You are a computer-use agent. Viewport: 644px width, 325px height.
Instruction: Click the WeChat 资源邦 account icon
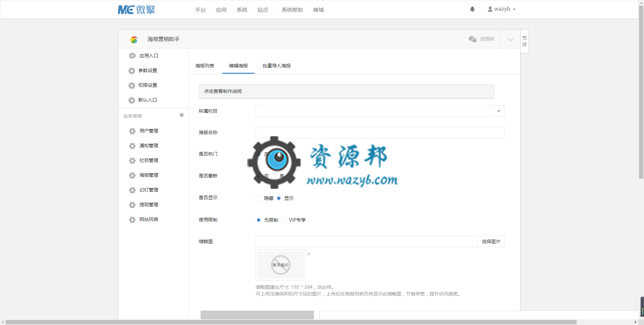473,39
